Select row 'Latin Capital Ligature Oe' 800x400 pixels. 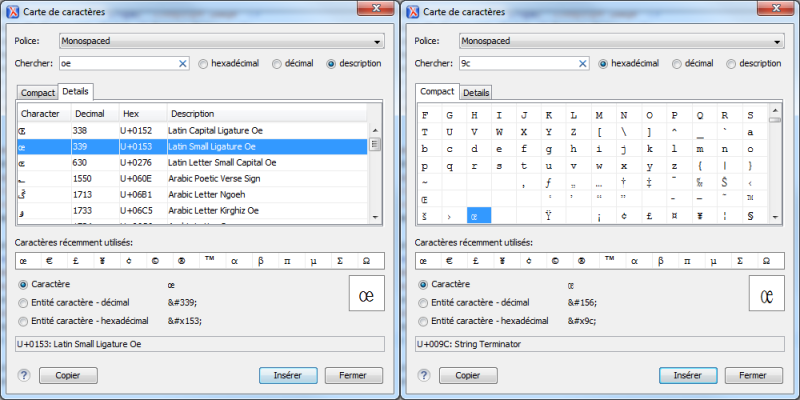tap(192, 131)
